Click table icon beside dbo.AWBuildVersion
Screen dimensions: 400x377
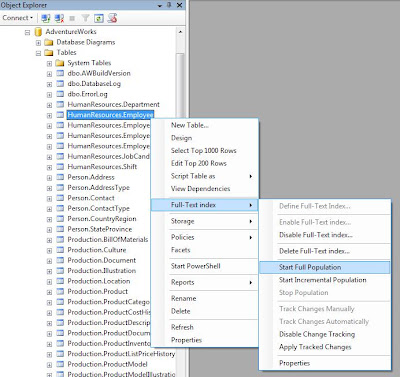pos(60,73)
